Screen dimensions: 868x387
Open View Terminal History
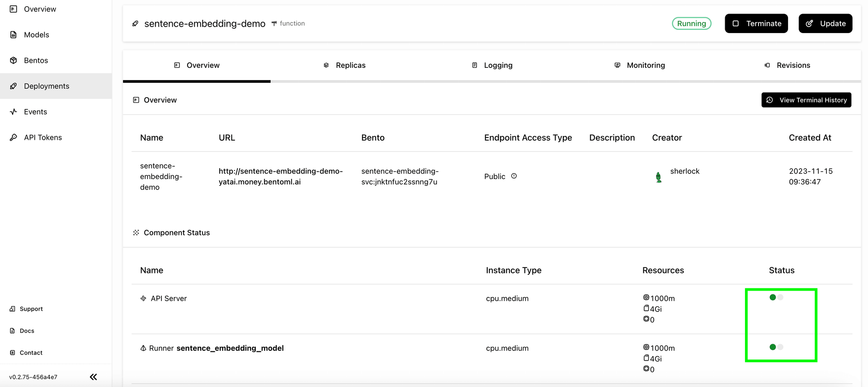(806, 100)
